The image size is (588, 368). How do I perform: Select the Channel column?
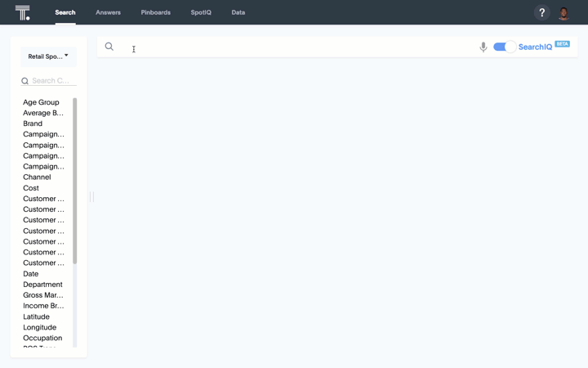coord(37,177)
